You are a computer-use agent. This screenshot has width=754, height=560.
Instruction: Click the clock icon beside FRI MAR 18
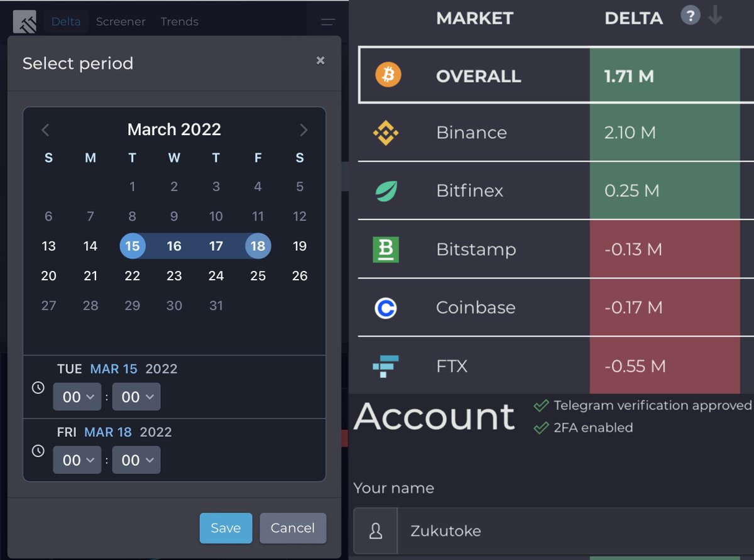38,451
